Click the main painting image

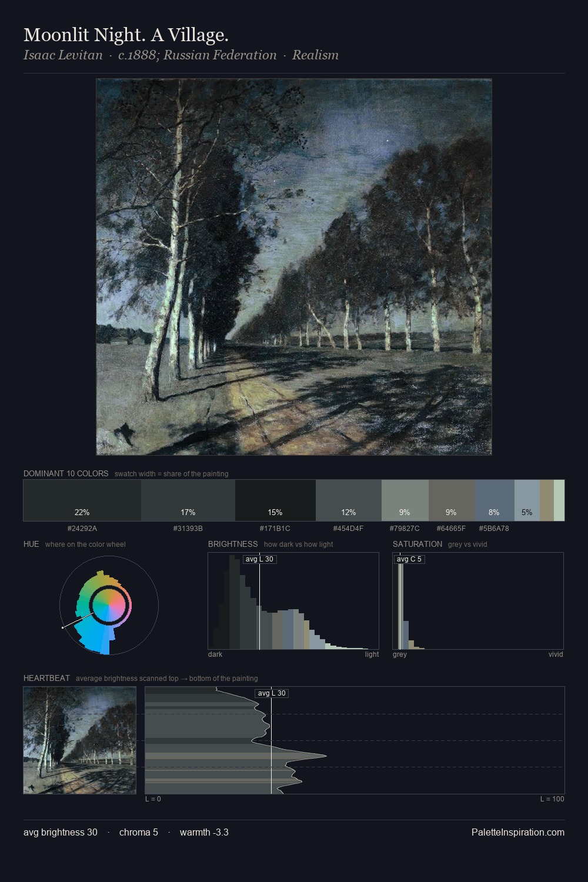click(294, 267)
